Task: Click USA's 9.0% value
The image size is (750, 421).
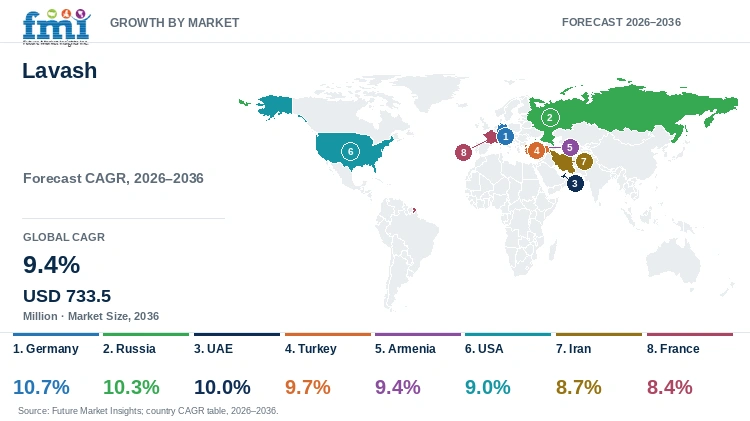Action: [x=487, y=387]
